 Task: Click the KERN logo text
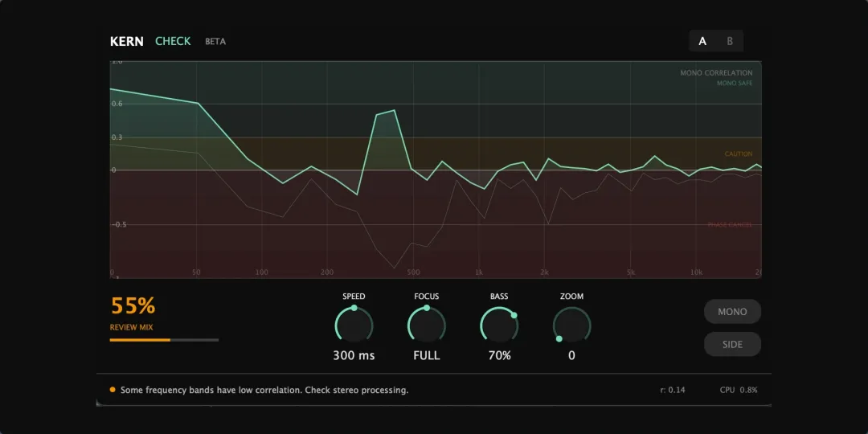coord(126,42)
